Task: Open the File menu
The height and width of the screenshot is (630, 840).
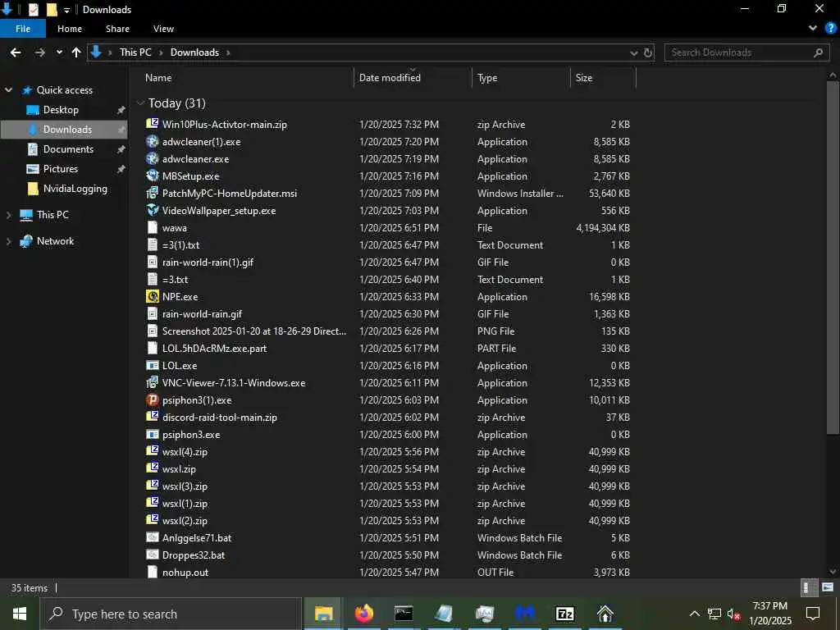Action: coord(23,29)
